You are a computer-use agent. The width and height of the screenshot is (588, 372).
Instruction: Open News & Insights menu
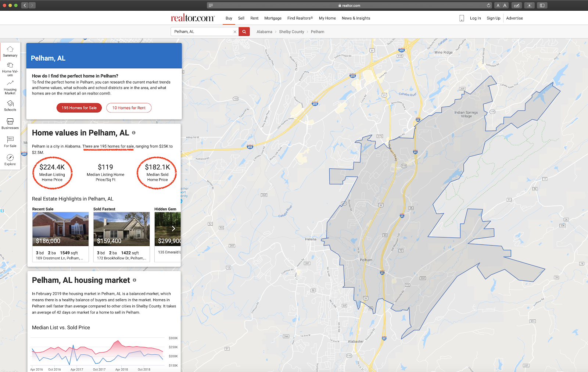coord(356,18)
